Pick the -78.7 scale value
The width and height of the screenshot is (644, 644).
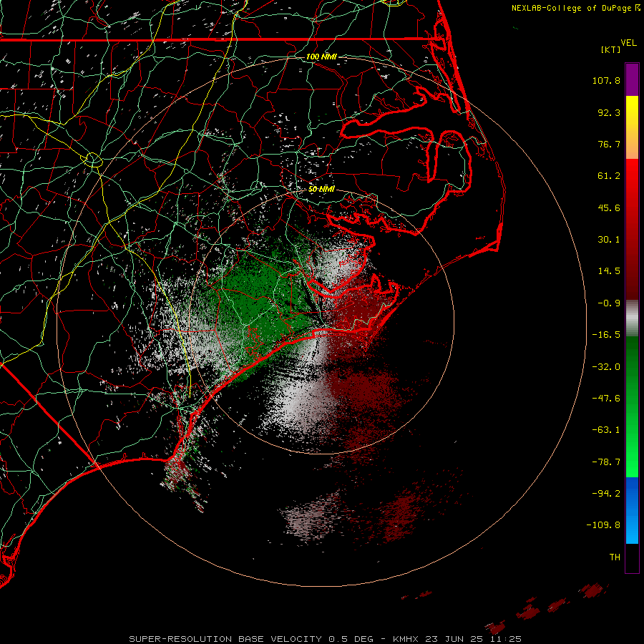[x=606, y=462]
